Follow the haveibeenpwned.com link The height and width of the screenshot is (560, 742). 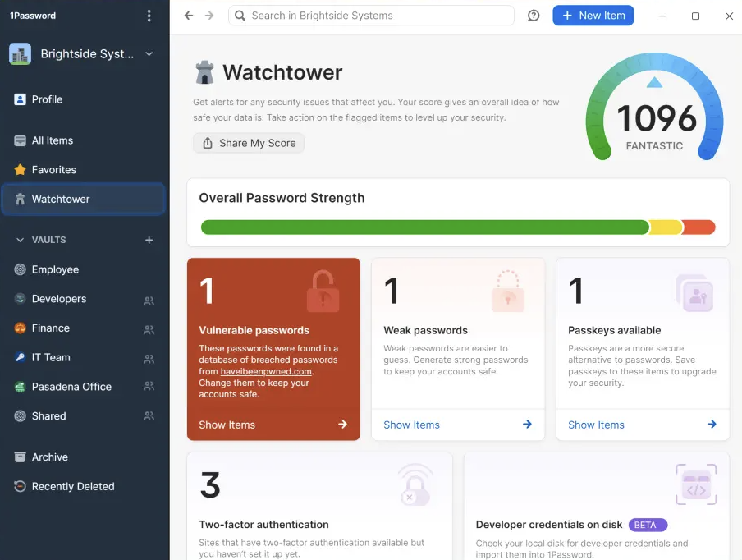[x=266, y=372]
